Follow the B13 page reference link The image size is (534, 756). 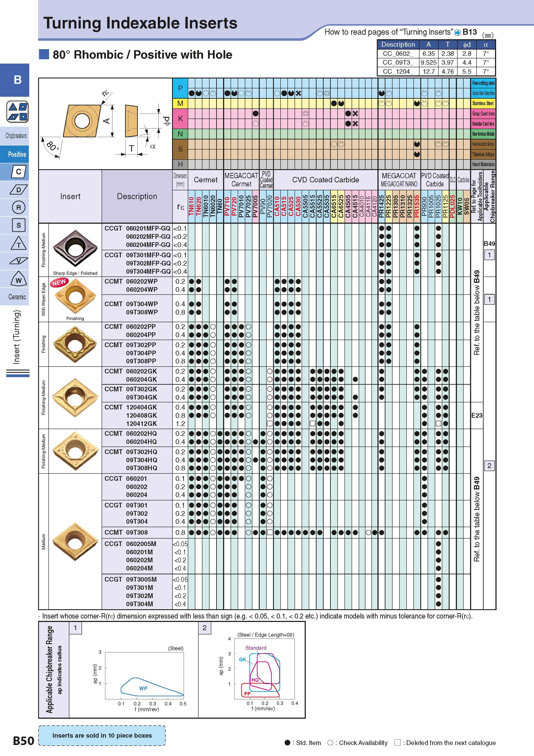point(470,32)
